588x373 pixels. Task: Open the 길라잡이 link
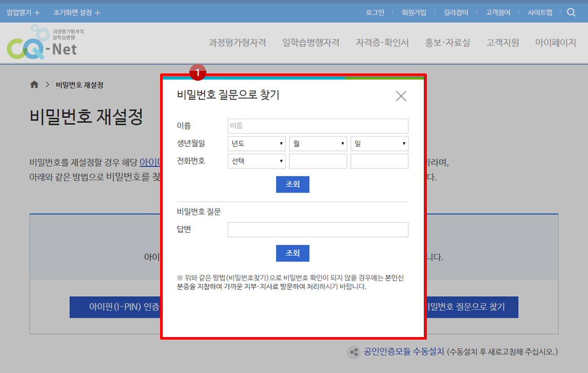456,12
